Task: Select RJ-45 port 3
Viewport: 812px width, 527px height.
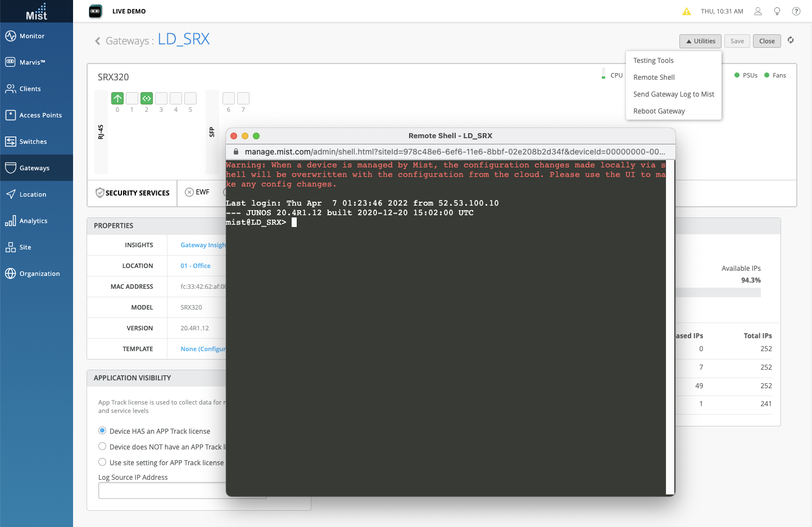Action: click(x=161, y=98)
